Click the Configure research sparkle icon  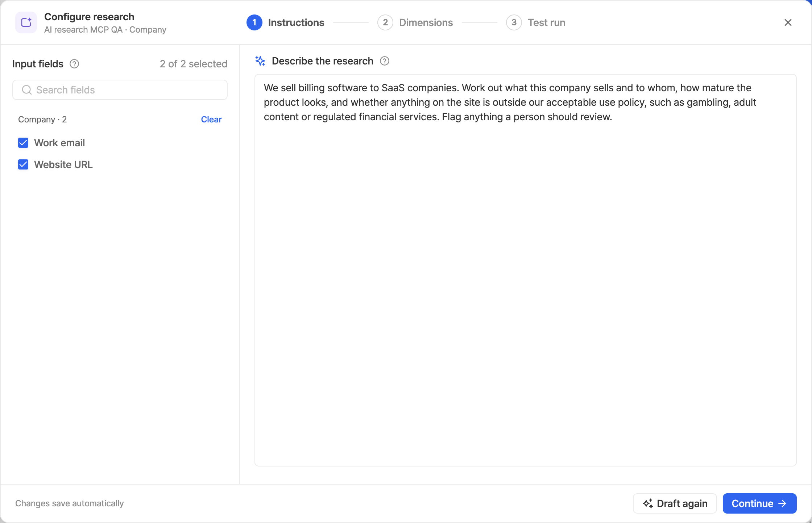coord(26,22)
